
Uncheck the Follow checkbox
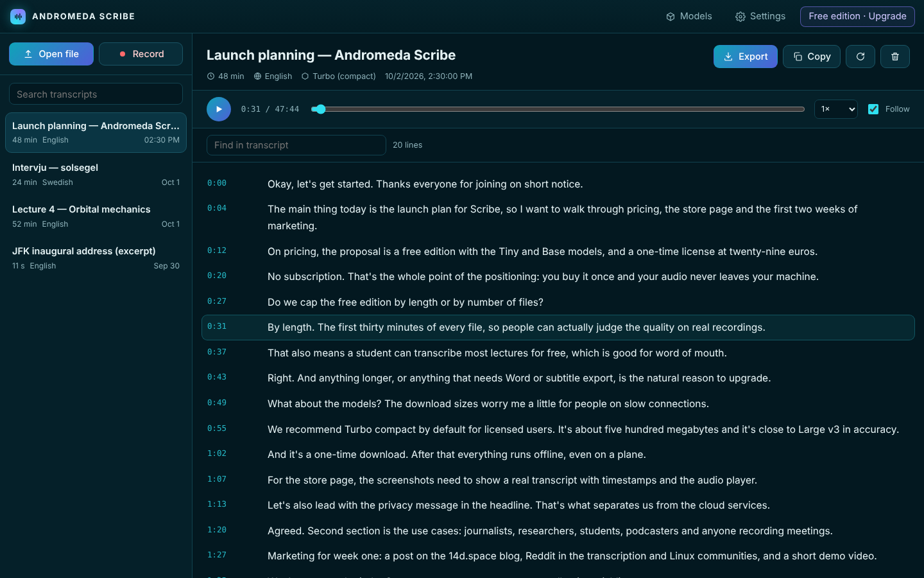(873, 109)
